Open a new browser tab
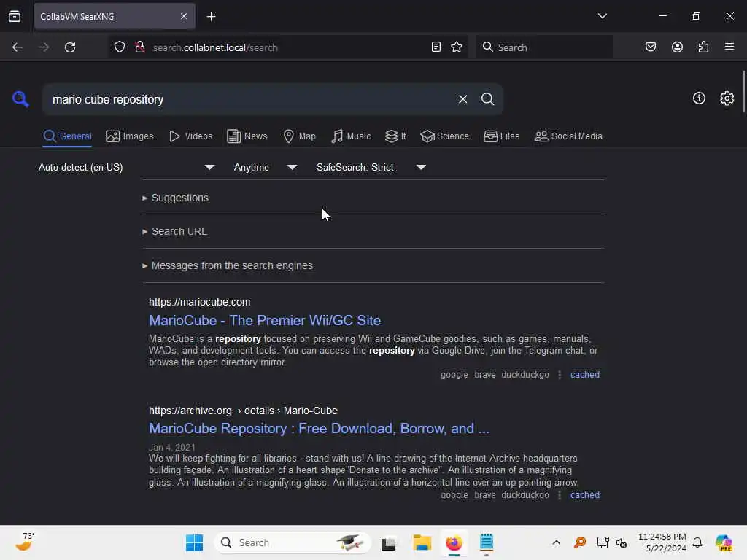Image resolution: width=747 pixels, height=560 pixels. [x=211, y=17]
